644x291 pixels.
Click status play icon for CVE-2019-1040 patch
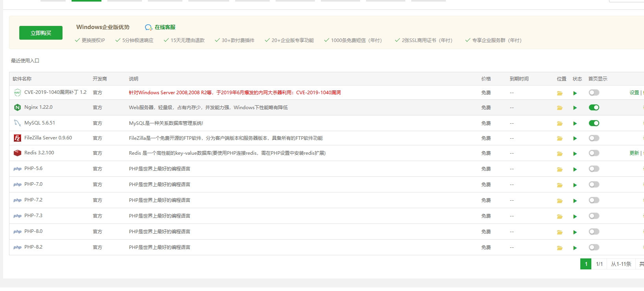(575, 93)
